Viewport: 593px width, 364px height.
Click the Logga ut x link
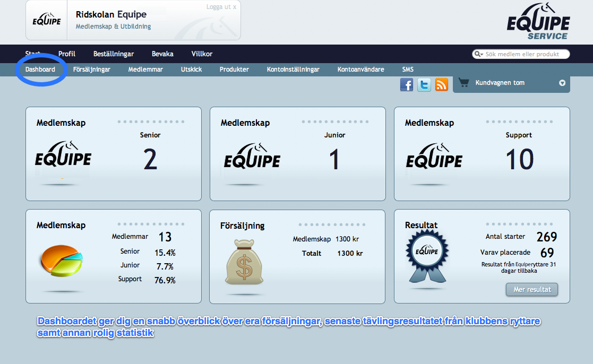click(x=221, y=7)
